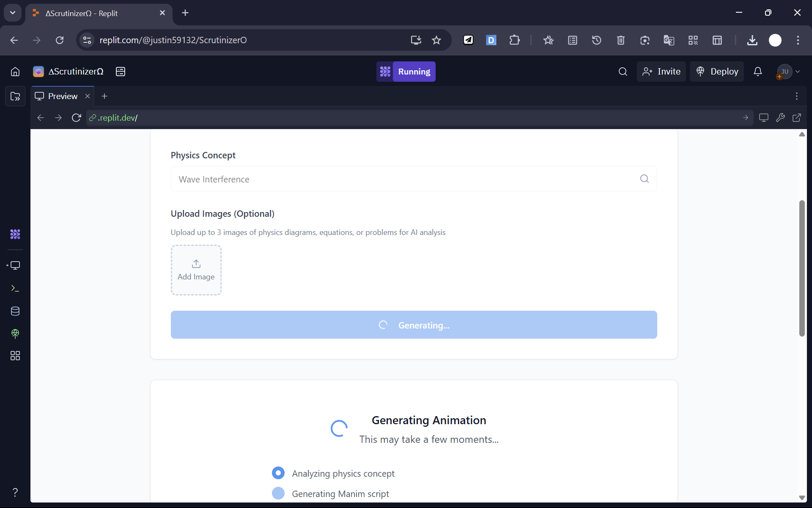Open the Replit home icon
Viewport: 812px width, 508px height.
[15, 72]
